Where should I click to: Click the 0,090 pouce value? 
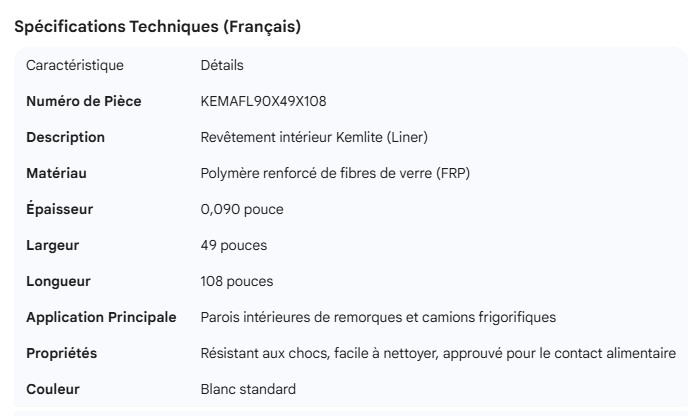242,209
